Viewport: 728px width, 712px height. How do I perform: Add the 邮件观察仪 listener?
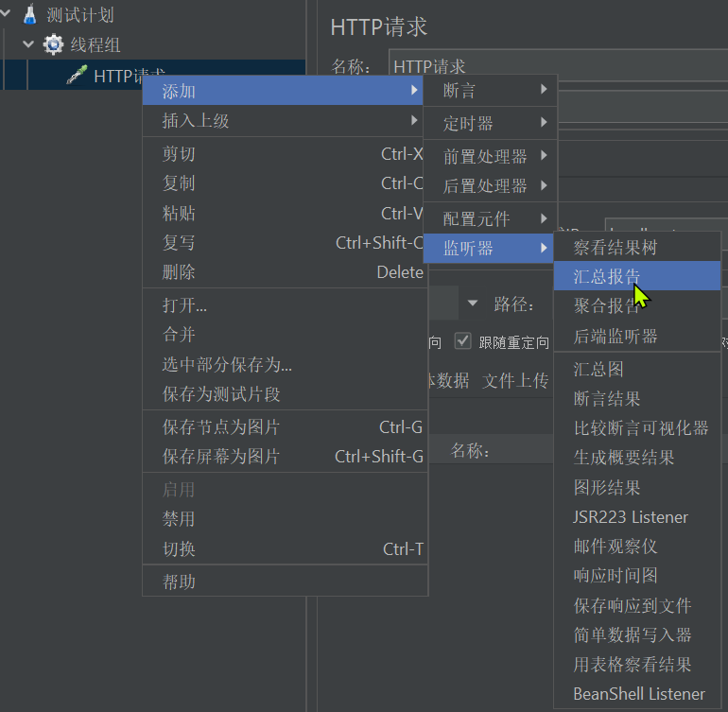(x=637, y=547)
